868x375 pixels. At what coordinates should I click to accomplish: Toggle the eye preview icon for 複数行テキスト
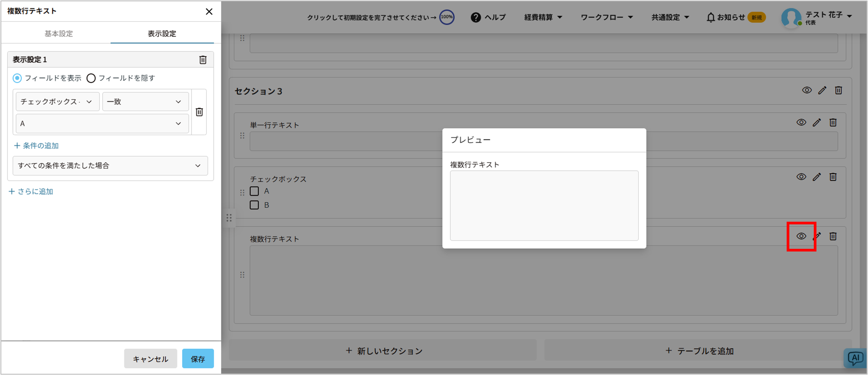(x=801, y=236)
